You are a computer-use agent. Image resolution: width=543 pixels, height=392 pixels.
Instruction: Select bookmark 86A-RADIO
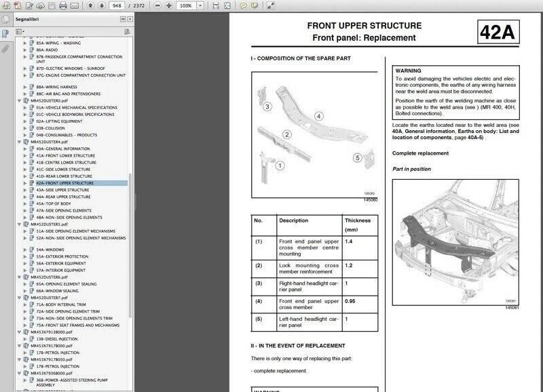[x=48, y=50]
